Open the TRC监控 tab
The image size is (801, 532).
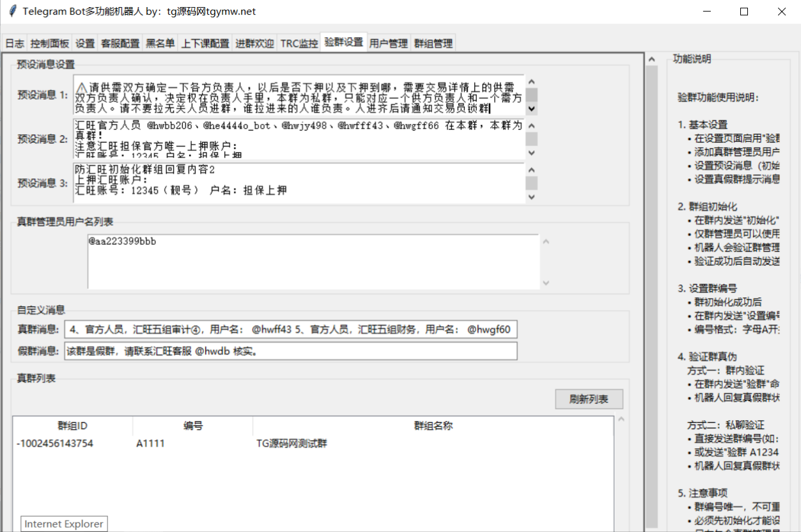pos(299,43)
